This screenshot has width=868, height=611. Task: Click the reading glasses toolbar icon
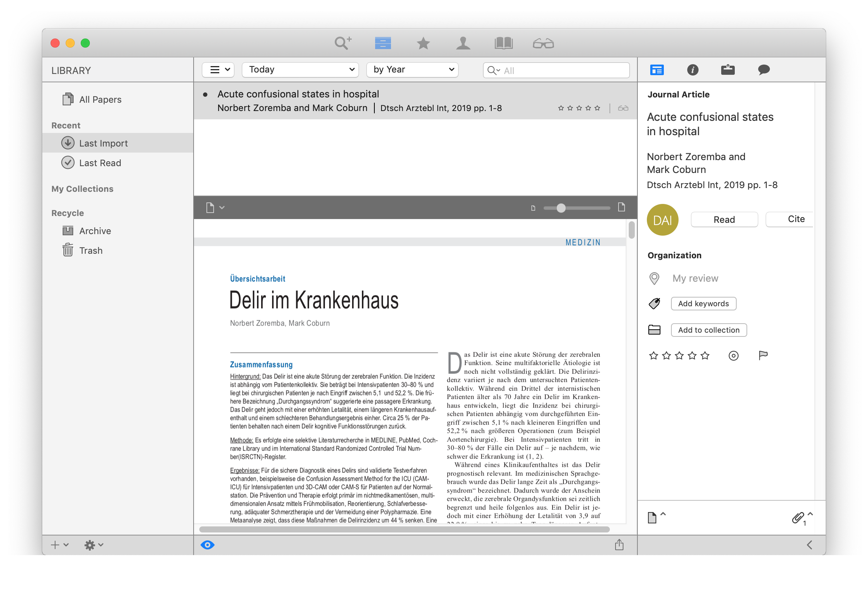(x=543, y=43)
